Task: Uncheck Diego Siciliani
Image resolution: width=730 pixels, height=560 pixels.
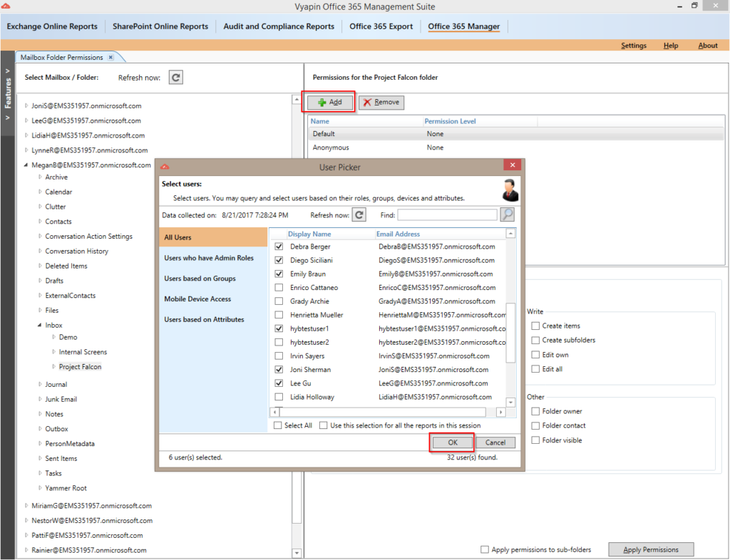Action: 279,260
